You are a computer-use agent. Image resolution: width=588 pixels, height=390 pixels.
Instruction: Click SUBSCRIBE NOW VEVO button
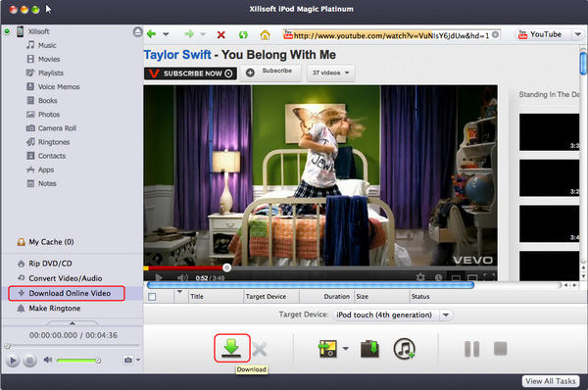pyautogui.click(x=190, y=73)
